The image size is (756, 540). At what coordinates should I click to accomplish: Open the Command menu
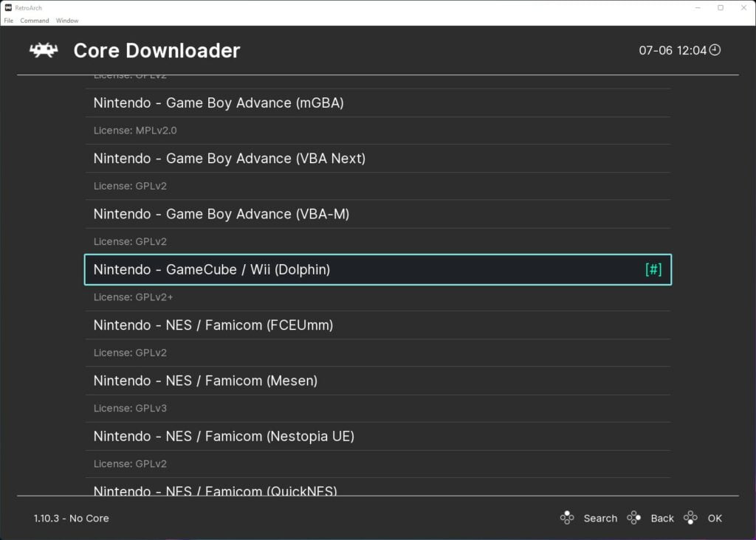point(34,21)
